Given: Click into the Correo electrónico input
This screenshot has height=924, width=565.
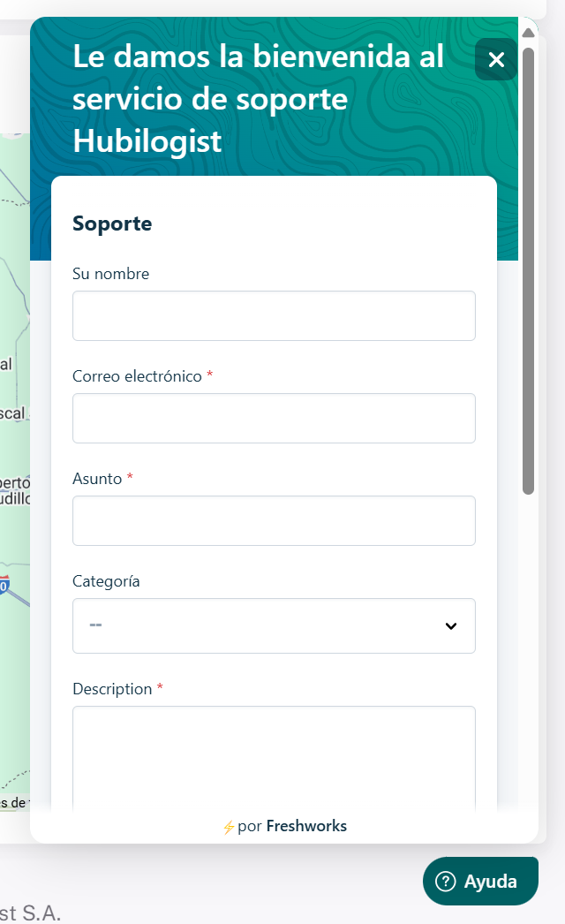Looking at the screenshot, I should [274, 419].
